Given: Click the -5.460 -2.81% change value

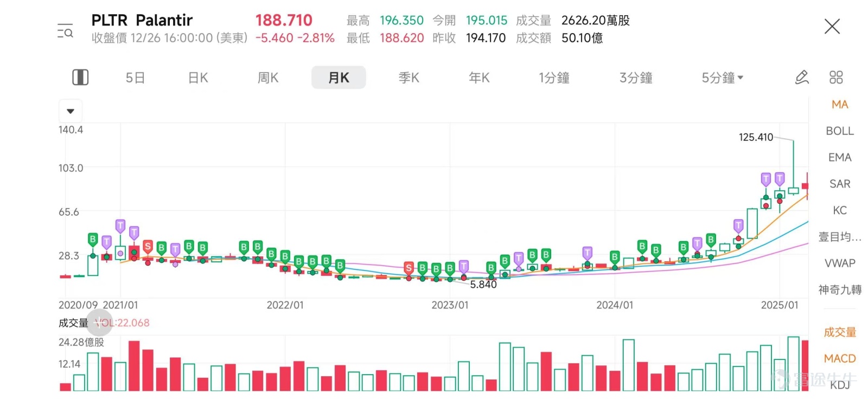Looking at the screenshot, I should coord(295,38).
